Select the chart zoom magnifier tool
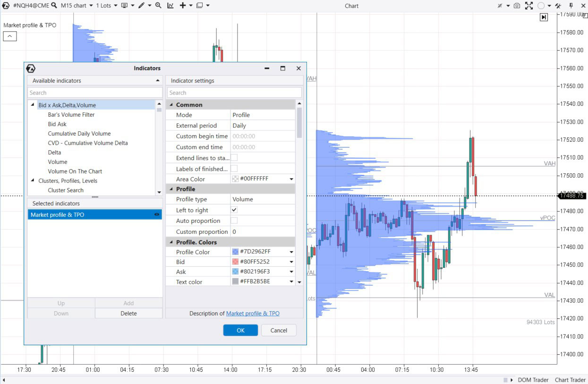Image resolution: width=588 pixels, height=384 pixels. click(x=158, y=6)
